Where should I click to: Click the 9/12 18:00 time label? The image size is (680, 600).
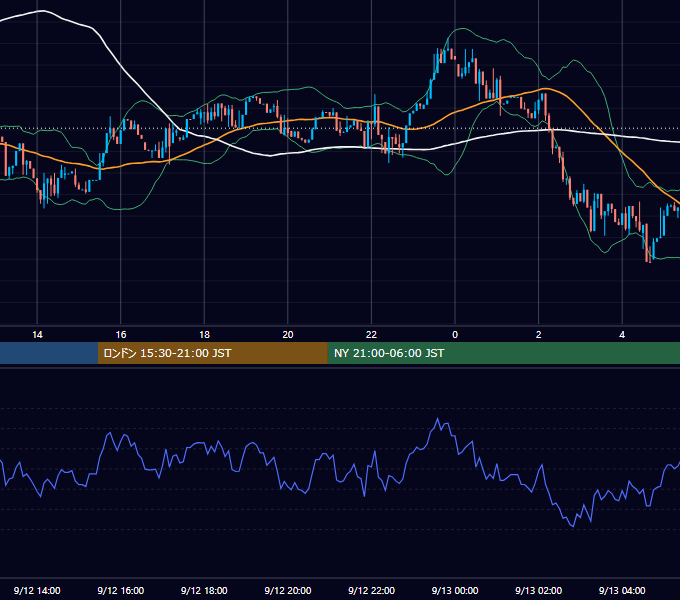click(204, 590)
